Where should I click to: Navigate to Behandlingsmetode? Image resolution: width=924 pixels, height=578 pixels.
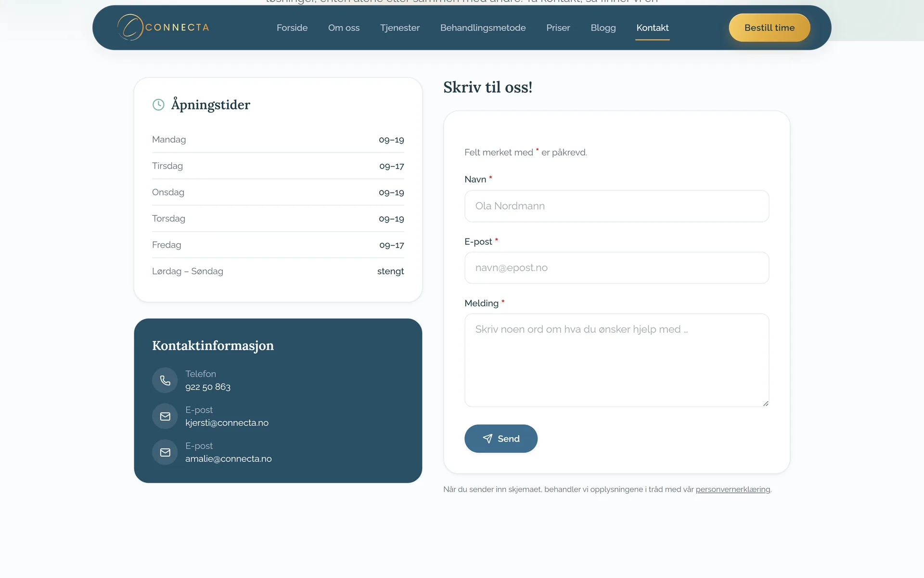(x=483, y=27)
